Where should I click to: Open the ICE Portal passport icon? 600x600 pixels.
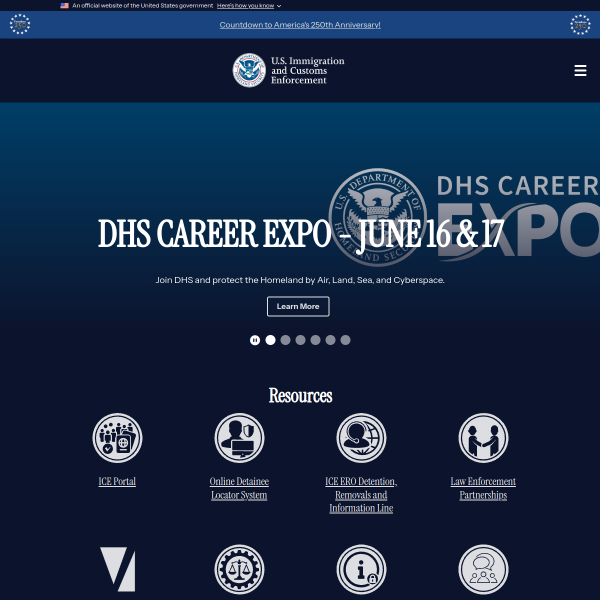point(117,438)
